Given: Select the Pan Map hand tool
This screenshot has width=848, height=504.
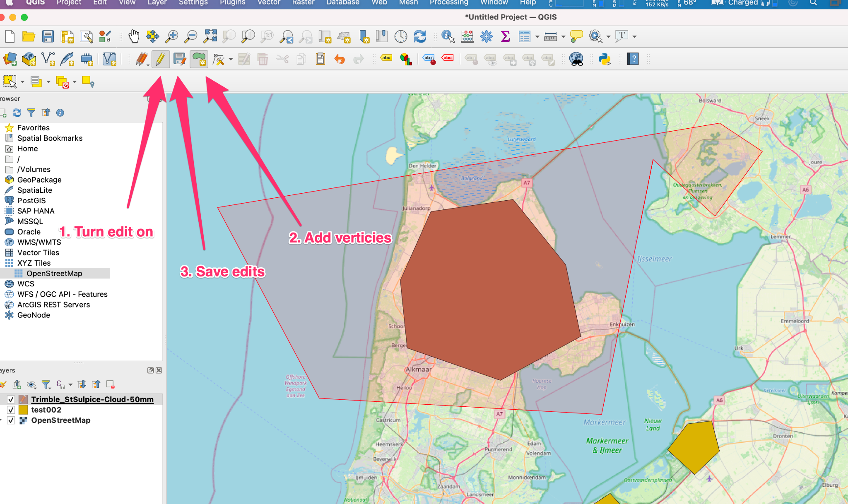Looking at the screenshot, I should [133, 36].
